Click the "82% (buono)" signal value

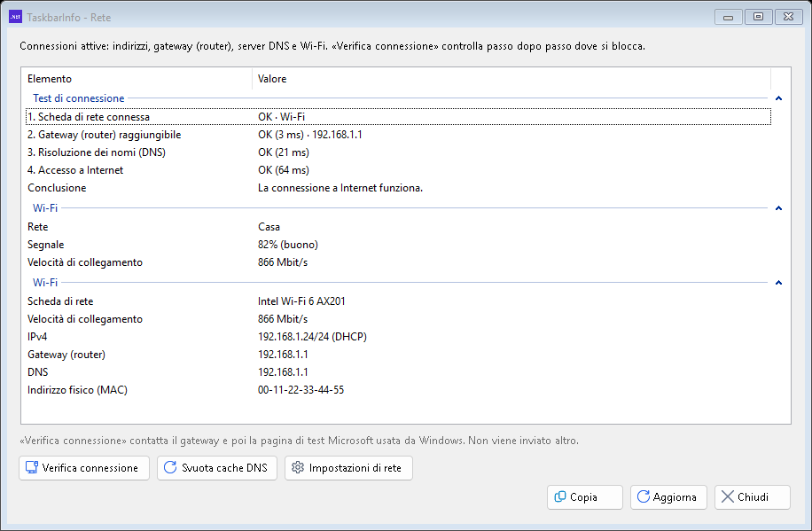(288, 245)
